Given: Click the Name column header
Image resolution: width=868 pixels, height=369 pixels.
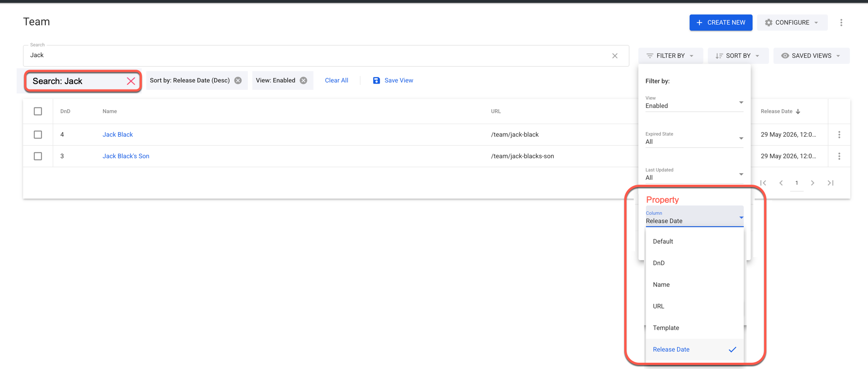Looking at the screenshot, I should (x=109, y=111).
